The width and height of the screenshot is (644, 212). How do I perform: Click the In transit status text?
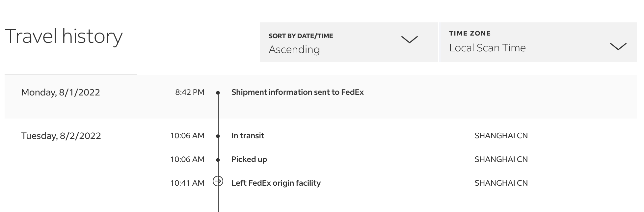point(248,136)
